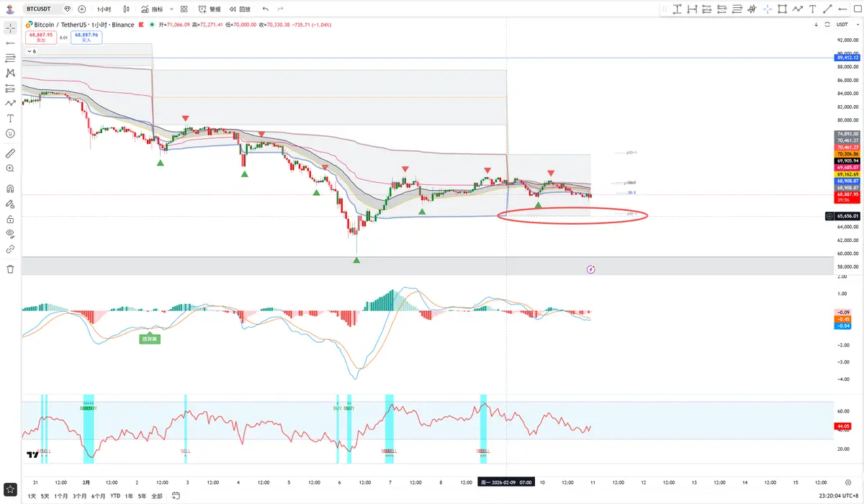Select the 6个月 date range
This screenshot has height=504, width=864.
pyautogui.click(x=98, y=496)
